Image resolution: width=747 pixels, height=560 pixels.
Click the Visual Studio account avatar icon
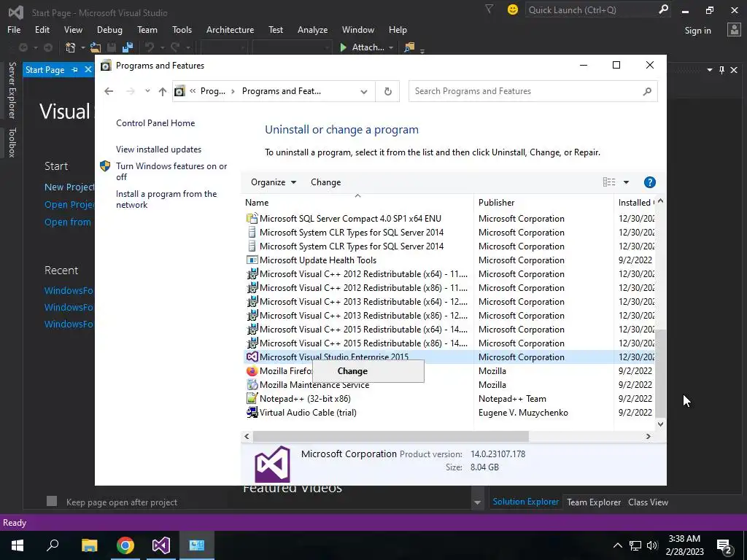click(734, 30)
